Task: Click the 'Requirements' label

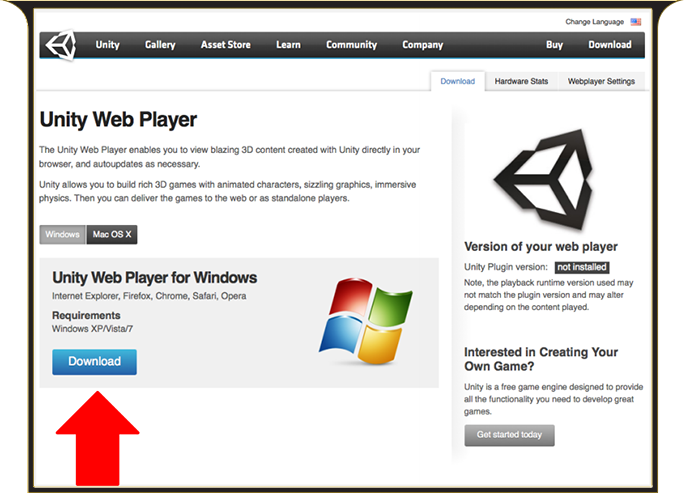Action: pos(86,315)
